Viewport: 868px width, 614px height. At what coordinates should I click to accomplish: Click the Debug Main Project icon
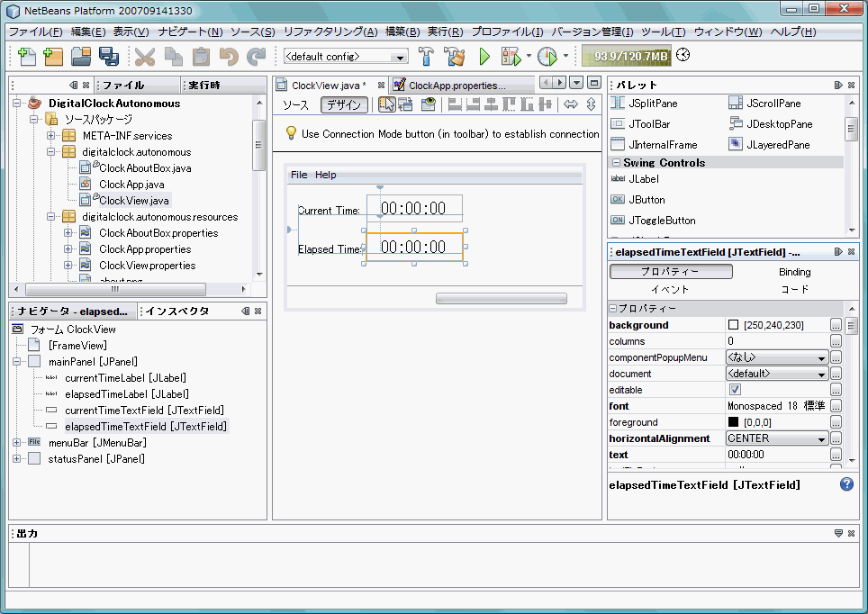pos(511,56)
